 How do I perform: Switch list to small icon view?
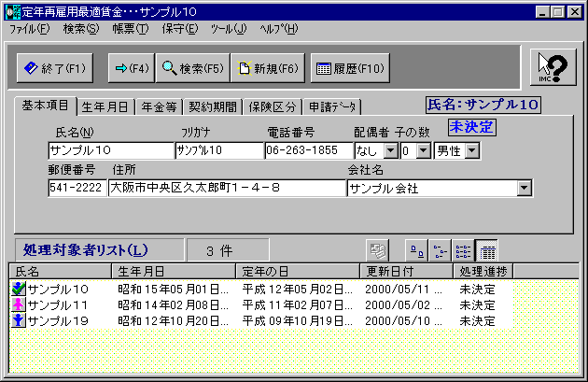(441, 250)
